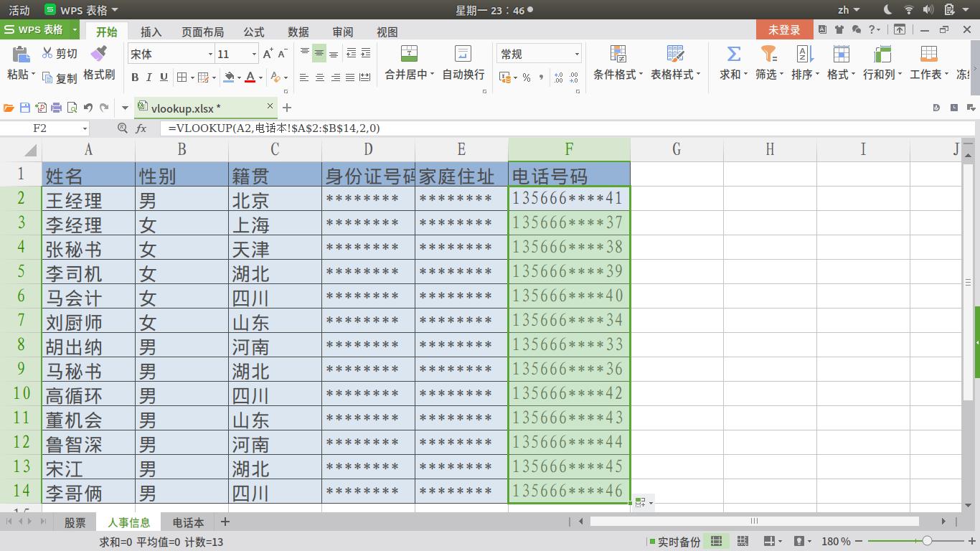Image resolution: width=980 pixels, height=551 pixels.
Task: Toggle bold formatting on selection
Action: pos(135,77)
